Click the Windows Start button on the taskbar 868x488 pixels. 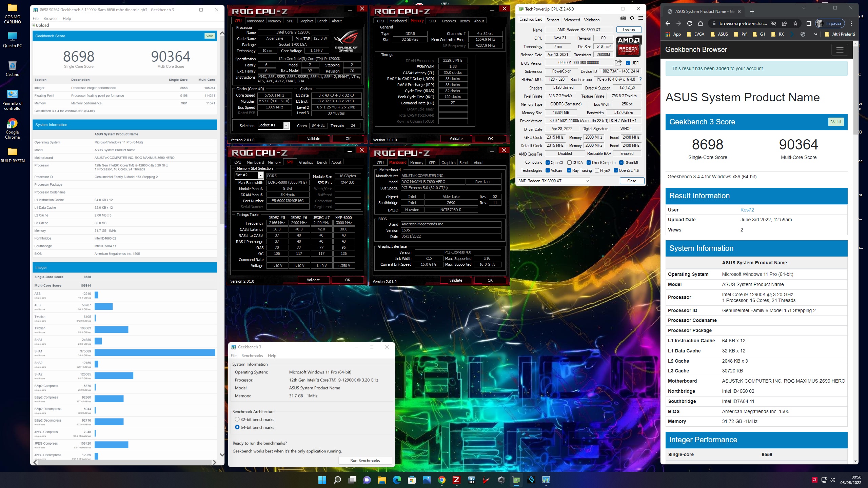click(x=322, y=480)
